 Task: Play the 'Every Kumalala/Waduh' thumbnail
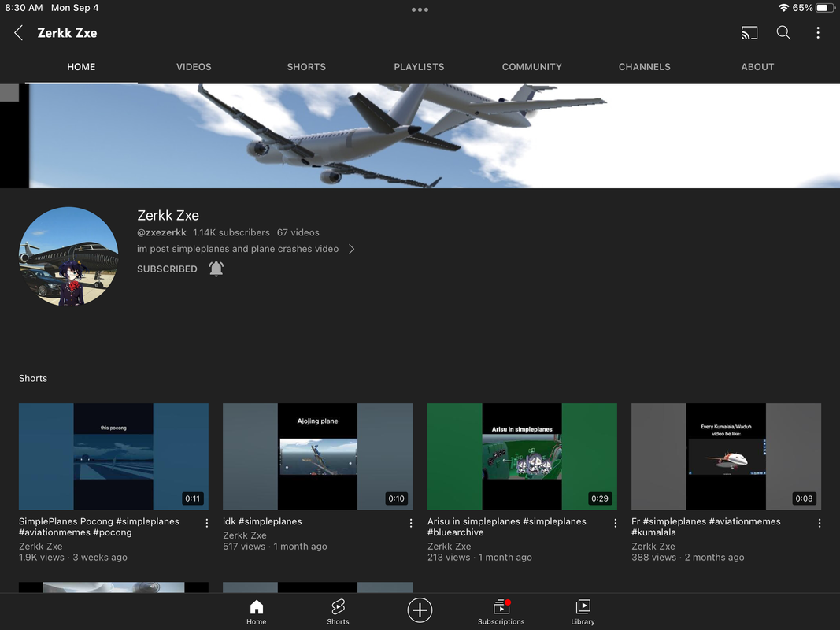pos(726,457)
